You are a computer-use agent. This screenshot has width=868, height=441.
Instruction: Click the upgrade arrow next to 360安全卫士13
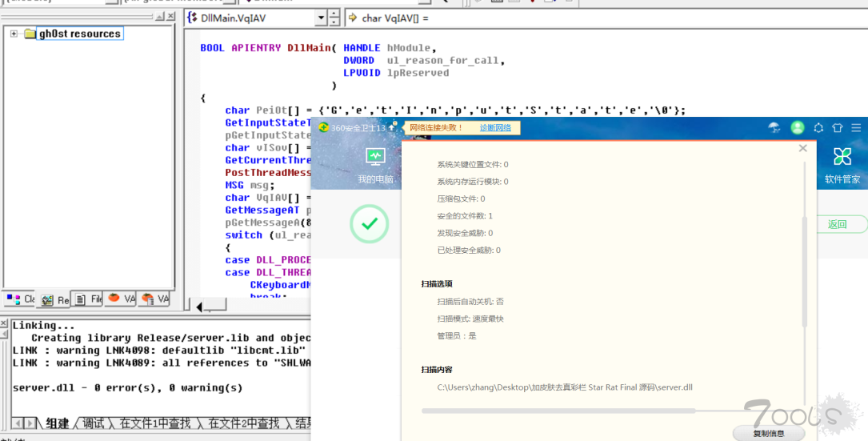click(x=393, y=127)
